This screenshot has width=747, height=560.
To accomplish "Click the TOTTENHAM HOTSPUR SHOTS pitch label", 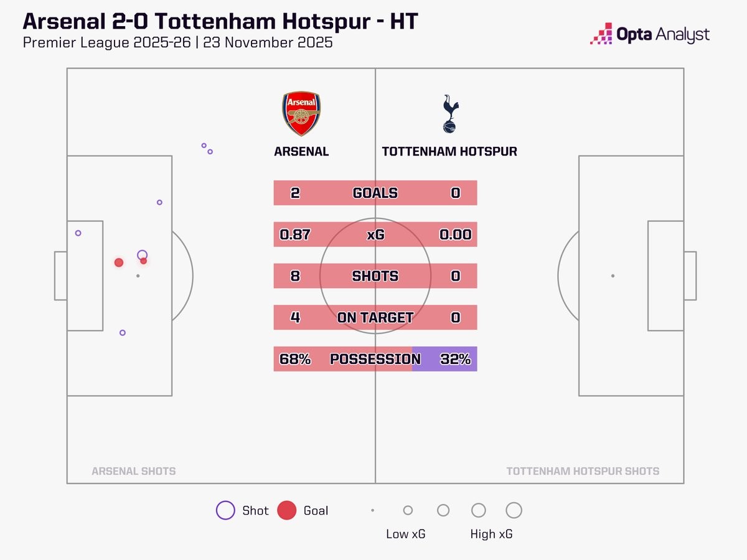I will tap(583, 471).
